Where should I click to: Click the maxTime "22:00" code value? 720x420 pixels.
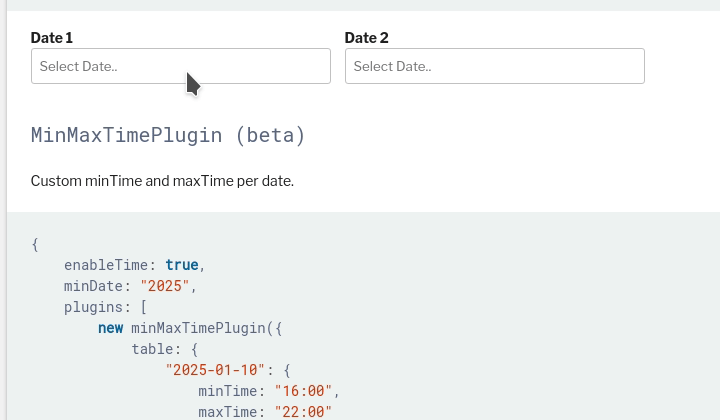303,412
